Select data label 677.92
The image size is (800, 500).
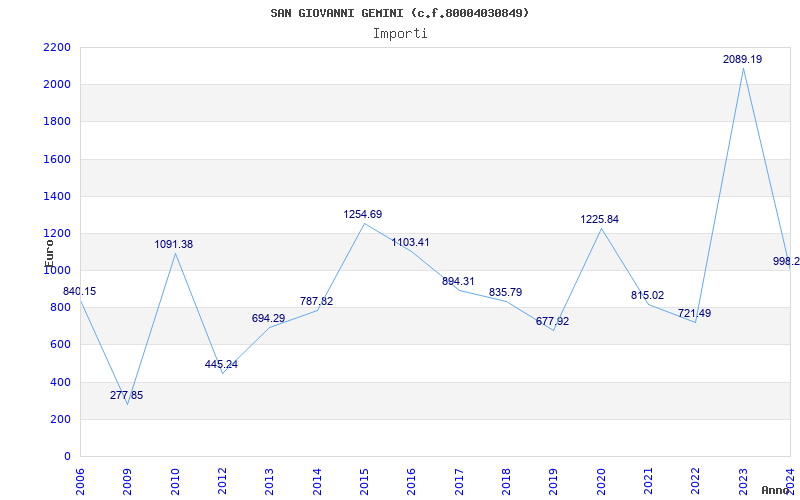553,321
